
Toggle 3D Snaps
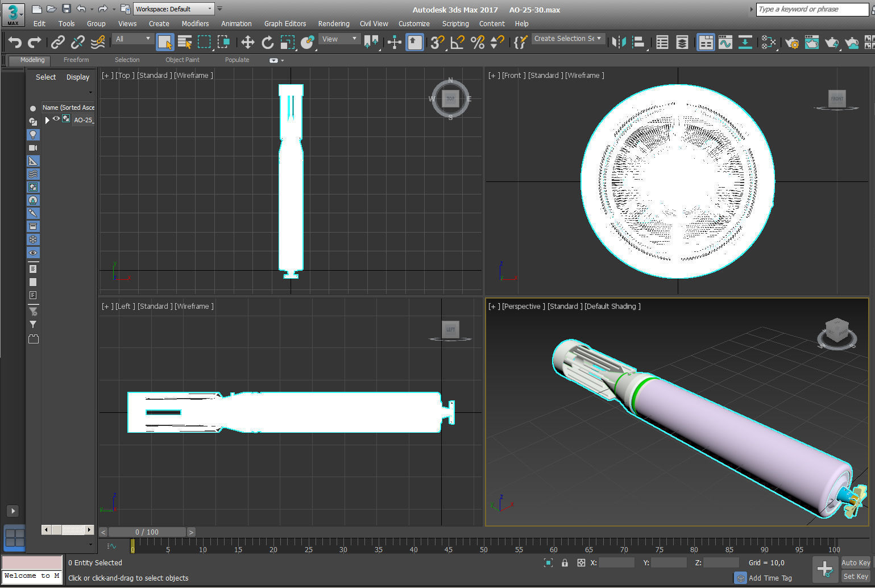[437, 42]
